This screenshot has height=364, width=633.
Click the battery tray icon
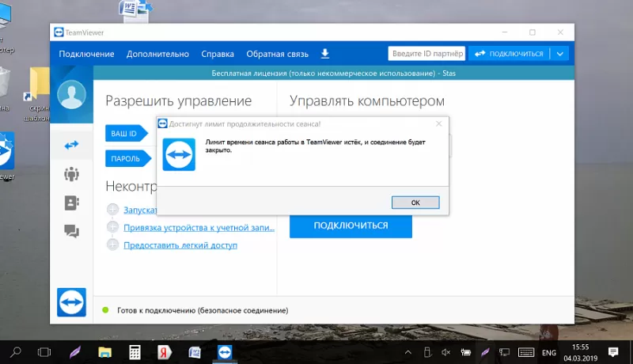[465, 352]
